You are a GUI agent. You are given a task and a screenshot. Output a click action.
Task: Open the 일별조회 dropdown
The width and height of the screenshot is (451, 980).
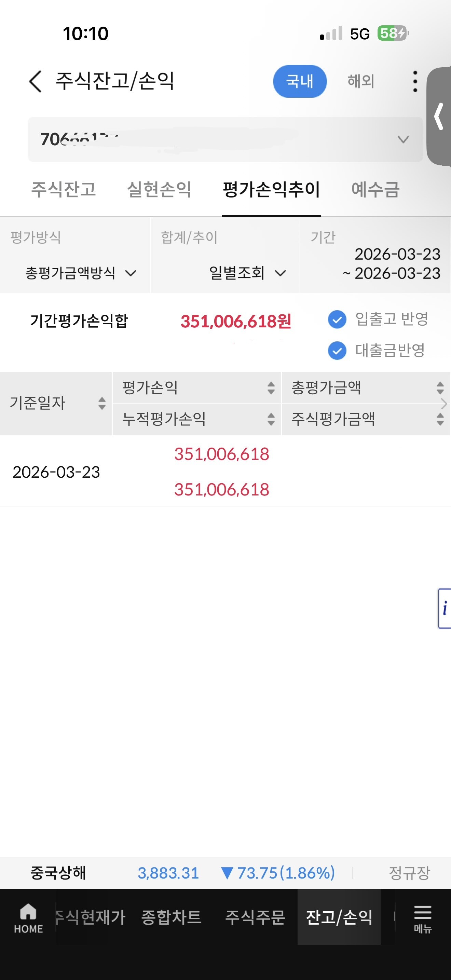coord(247,273)
